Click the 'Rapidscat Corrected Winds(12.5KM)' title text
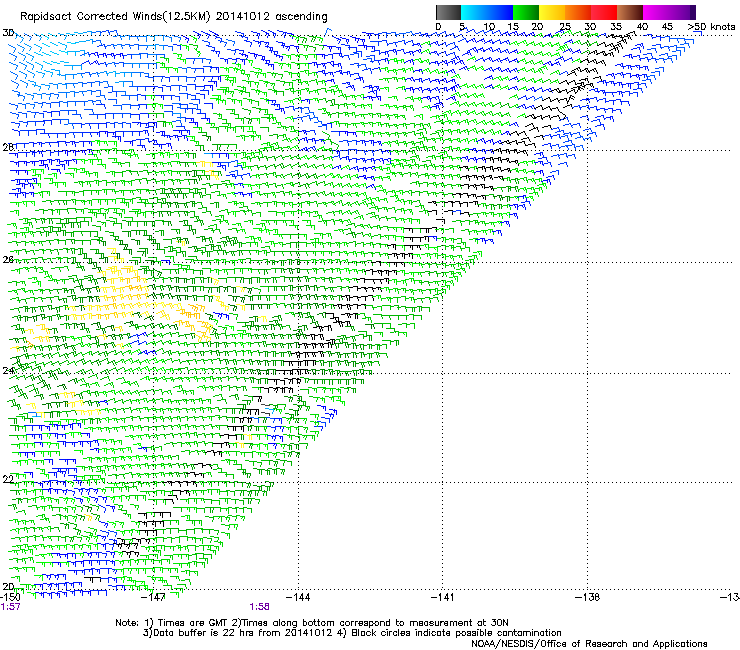Image resolution: width=740 pixels, height=650 pixels. tap(116, 17)
